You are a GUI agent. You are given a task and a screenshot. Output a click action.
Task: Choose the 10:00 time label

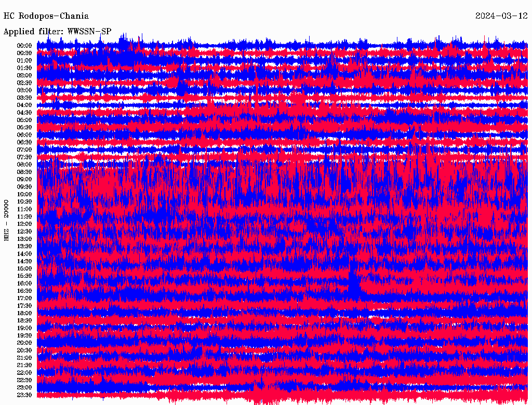[25, 194]
